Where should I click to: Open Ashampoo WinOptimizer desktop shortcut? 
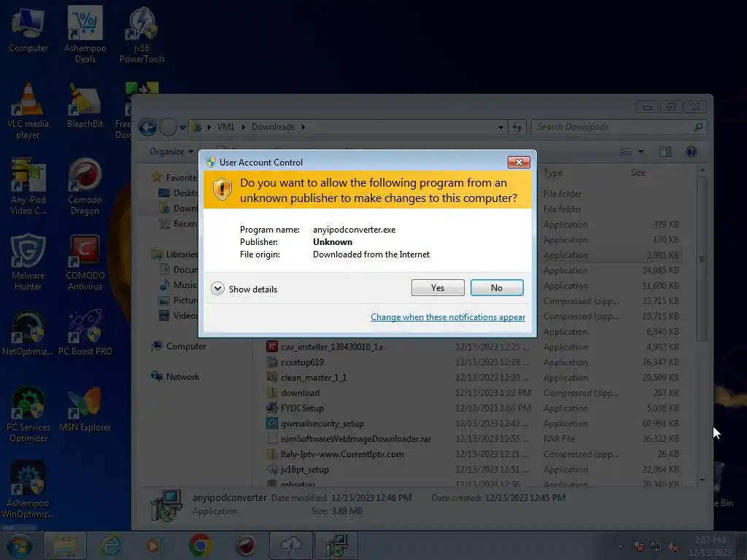[x=28, y=490]
